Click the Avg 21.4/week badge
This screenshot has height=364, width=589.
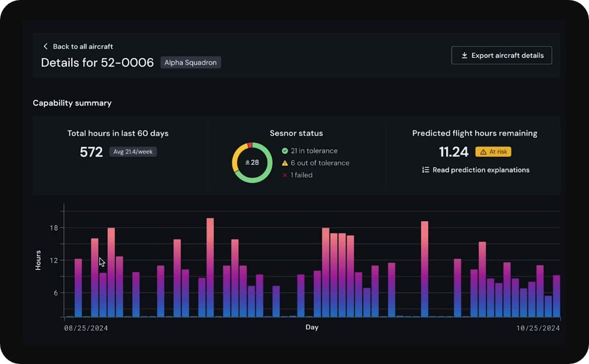pyautogui.click(x=133, y=152)
